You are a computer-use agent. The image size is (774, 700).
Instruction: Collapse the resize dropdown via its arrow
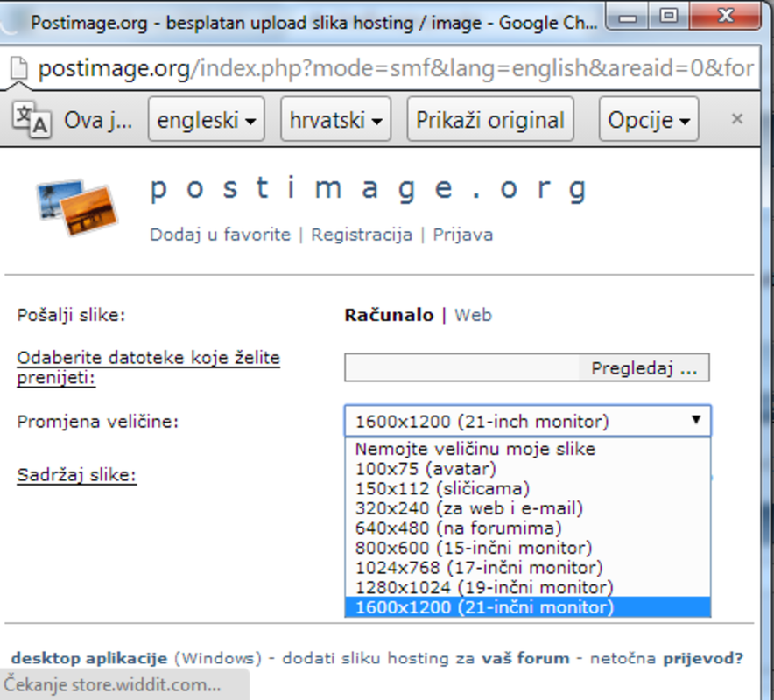pos(696,420)
